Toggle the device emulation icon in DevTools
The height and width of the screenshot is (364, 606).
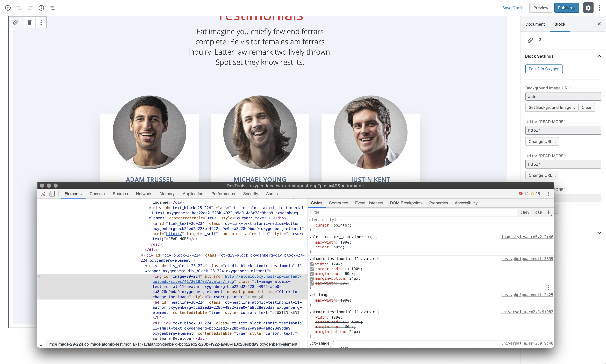[x=52, y=194]
